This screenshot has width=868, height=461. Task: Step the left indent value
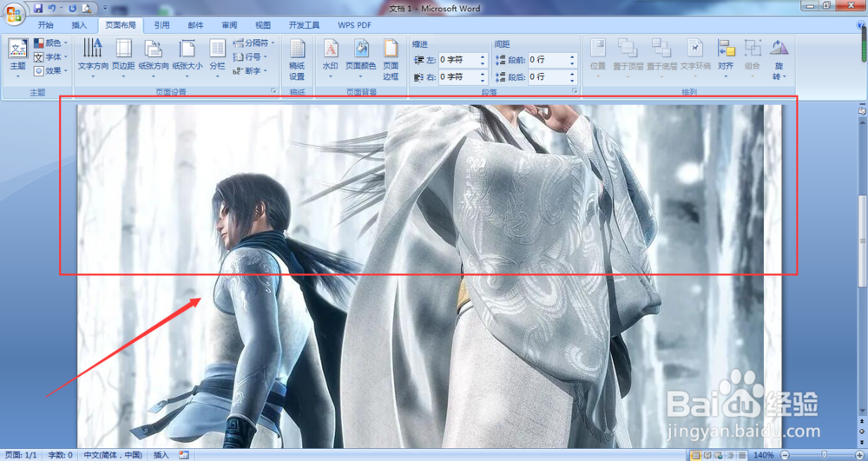[483, 60]
